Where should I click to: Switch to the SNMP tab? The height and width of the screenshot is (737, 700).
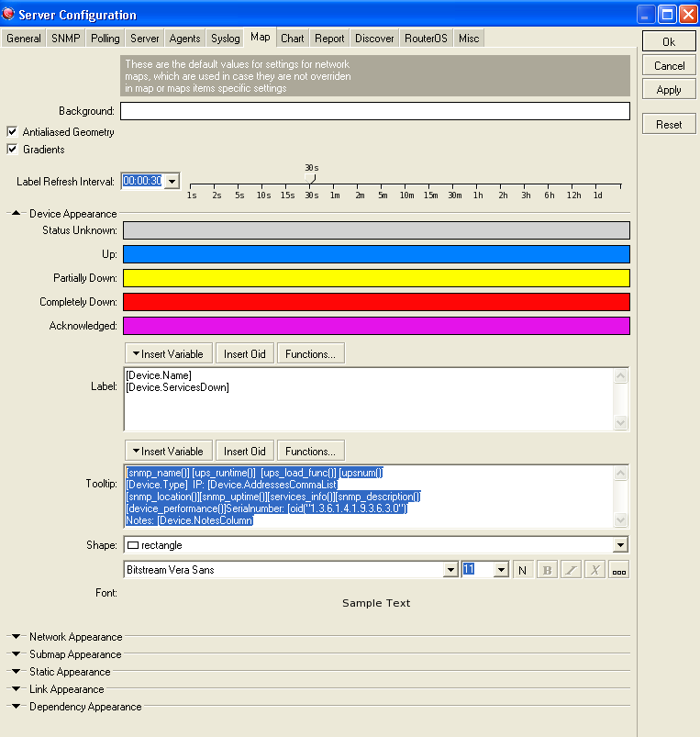65,39
